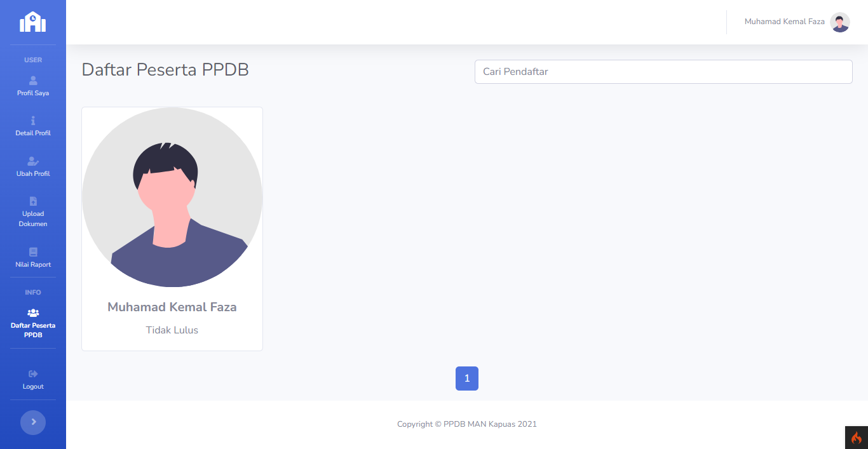Click the flame debug icon in corner
868x449 pixels.
tap(857, 438)
